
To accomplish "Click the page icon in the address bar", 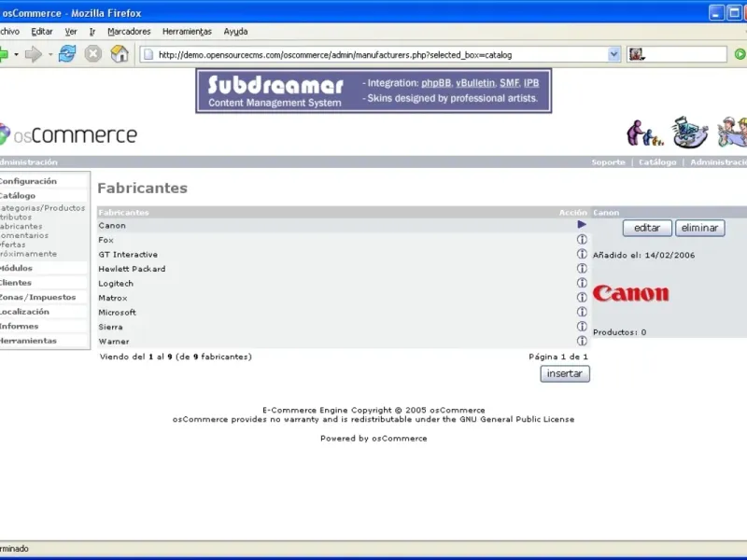I will pos(148,54).
